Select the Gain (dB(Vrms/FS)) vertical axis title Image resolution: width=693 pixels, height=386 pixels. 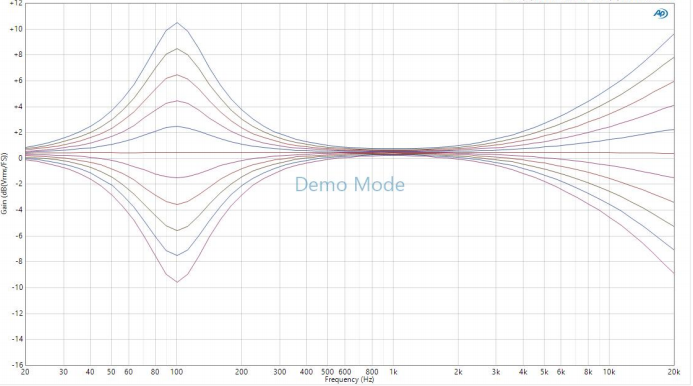(4, 183)
